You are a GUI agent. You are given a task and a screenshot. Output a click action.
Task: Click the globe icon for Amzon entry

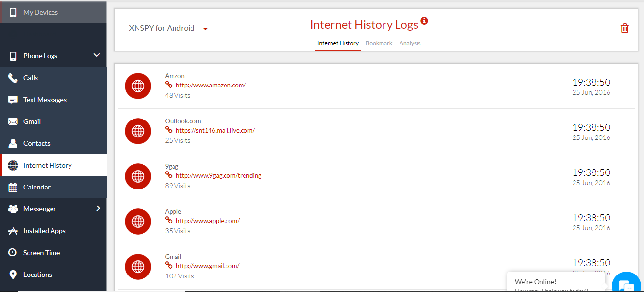point(138,86)
